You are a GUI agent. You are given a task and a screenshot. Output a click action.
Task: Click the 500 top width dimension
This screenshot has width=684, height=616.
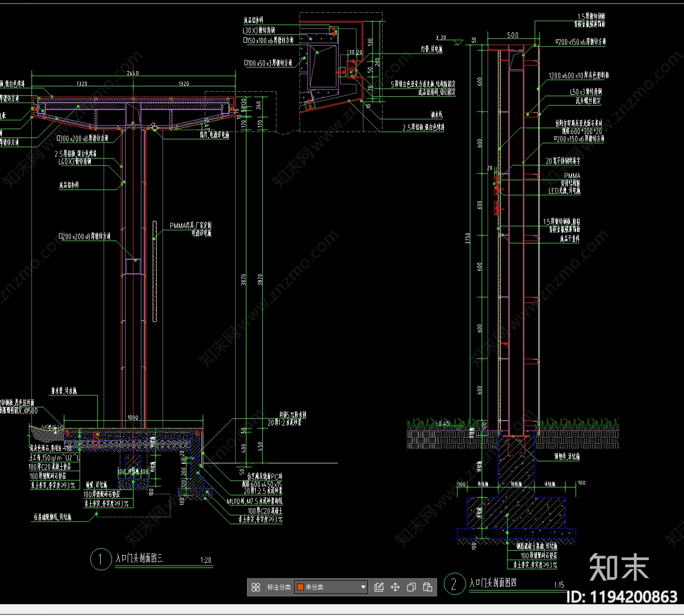click(513, 35)
